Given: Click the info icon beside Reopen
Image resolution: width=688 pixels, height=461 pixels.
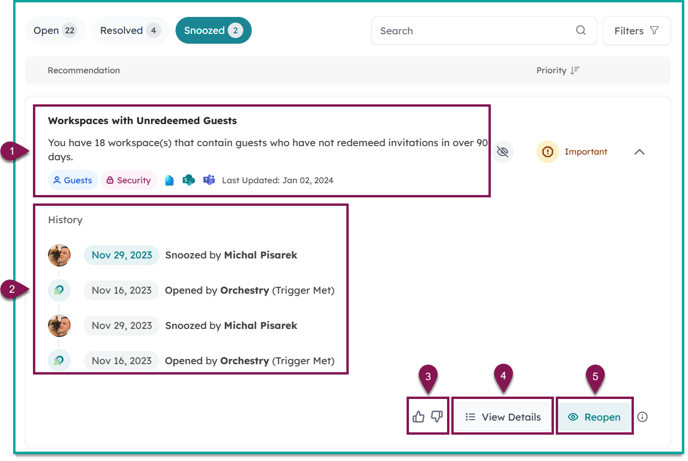Looking at the screenshot, I should (643, 417).
